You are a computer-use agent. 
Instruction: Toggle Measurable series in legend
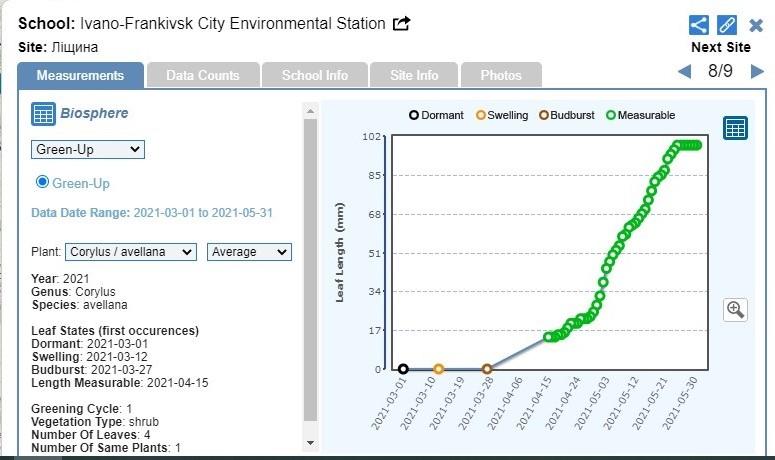click(x=610, y=115)
